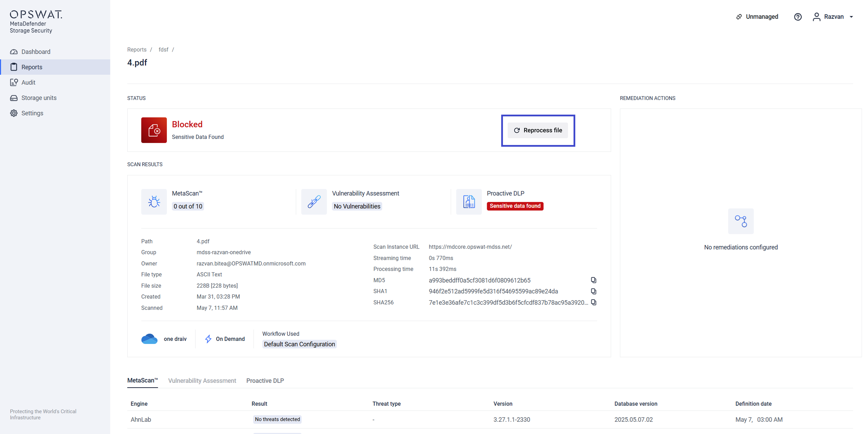The height and width of the screenshot is (434, 868).
Task: Follow the Reports breadcrumb link
Action: [x=137, y=49]
